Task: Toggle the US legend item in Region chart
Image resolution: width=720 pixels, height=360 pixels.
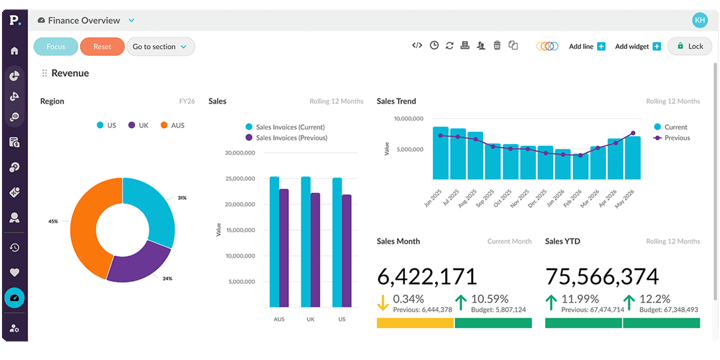Action: coord(106,125)
